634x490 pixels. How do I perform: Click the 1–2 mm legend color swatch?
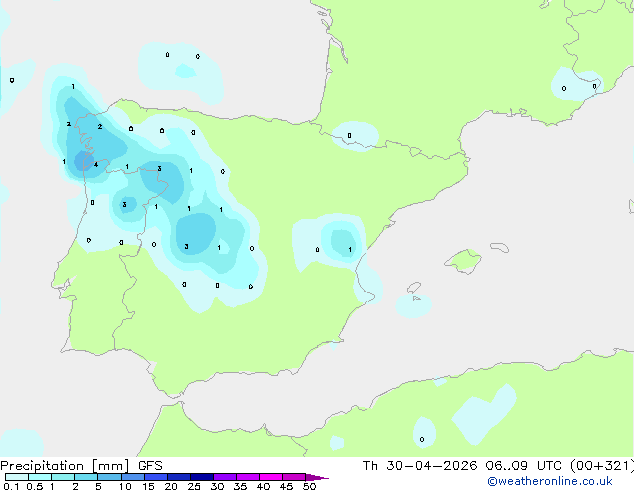63,477
